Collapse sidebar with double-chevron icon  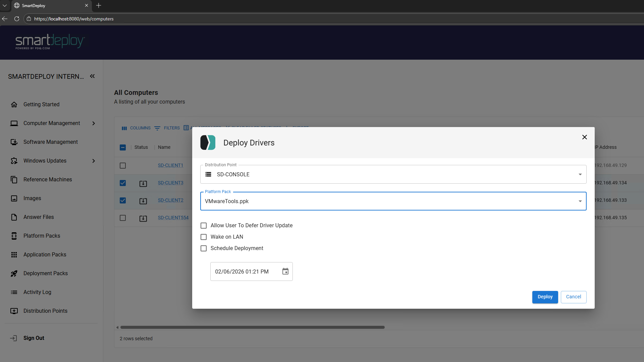tap(92, 76)
